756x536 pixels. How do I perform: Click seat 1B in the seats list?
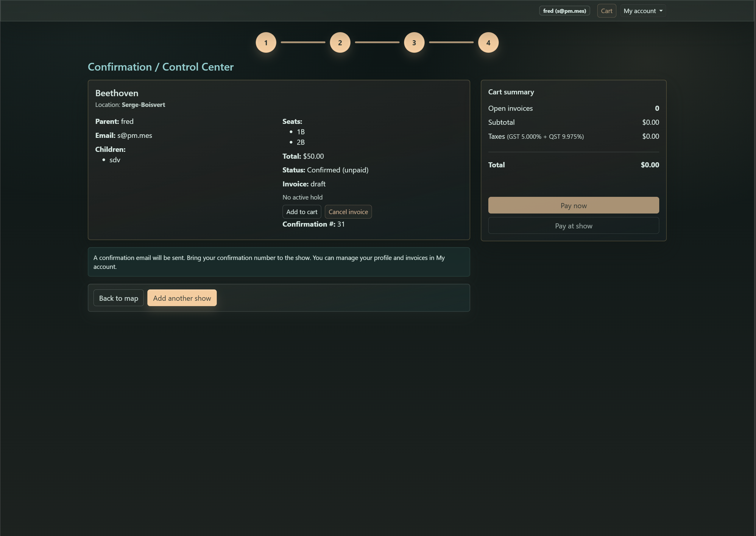301,132
